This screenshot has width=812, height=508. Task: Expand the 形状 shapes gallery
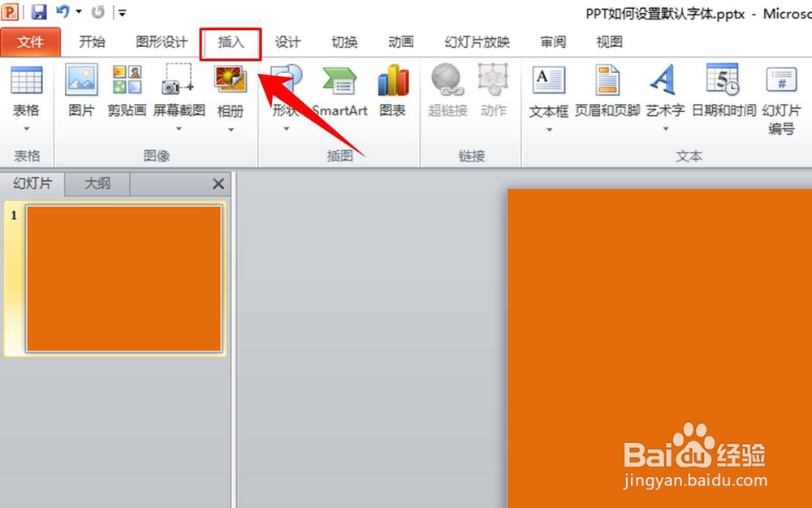click(285, 130)
